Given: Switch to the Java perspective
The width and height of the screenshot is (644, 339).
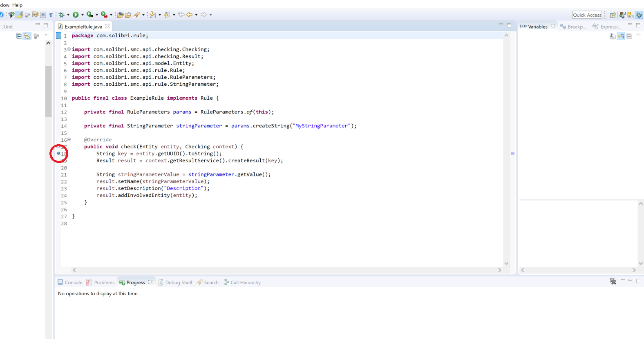Looking at the screenshot, I should click(622, 15).
